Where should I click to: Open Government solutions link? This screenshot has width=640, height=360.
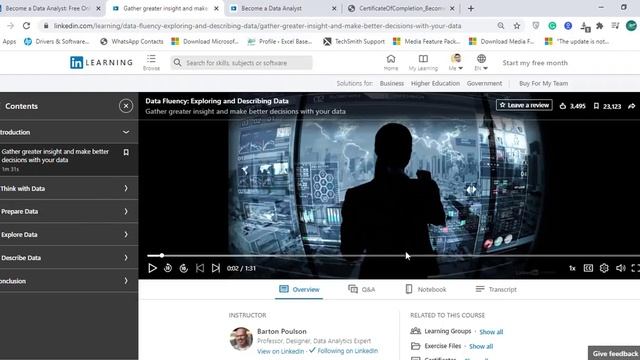(484, 83)
